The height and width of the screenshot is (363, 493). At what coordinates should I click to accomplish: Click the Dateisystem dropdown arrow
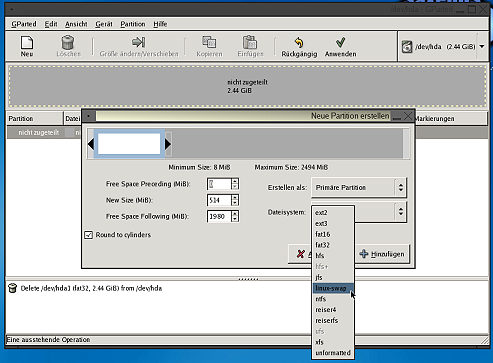401,212
